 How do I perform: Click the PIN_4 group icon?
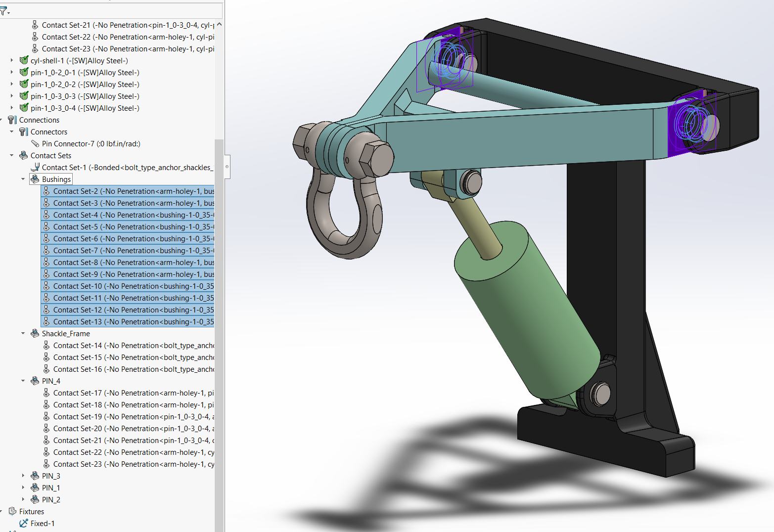(35, 381)
